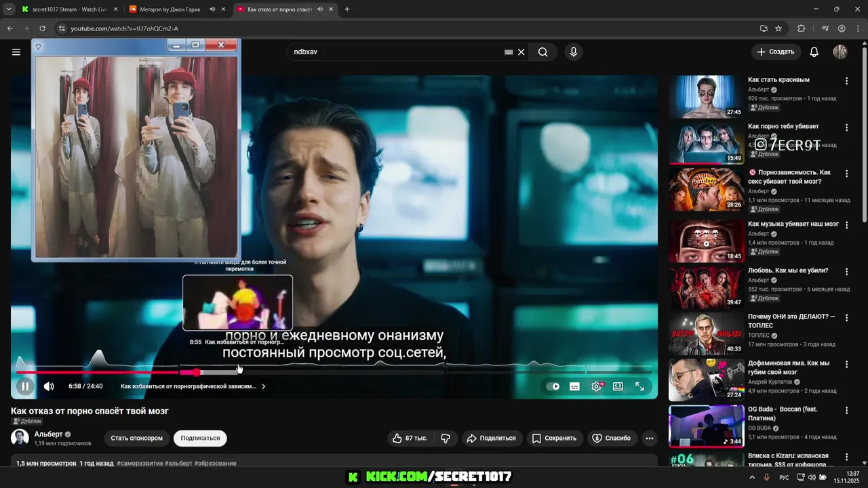Toggle the autoplay switch in player
868x488 pixels.
point(553,386)
